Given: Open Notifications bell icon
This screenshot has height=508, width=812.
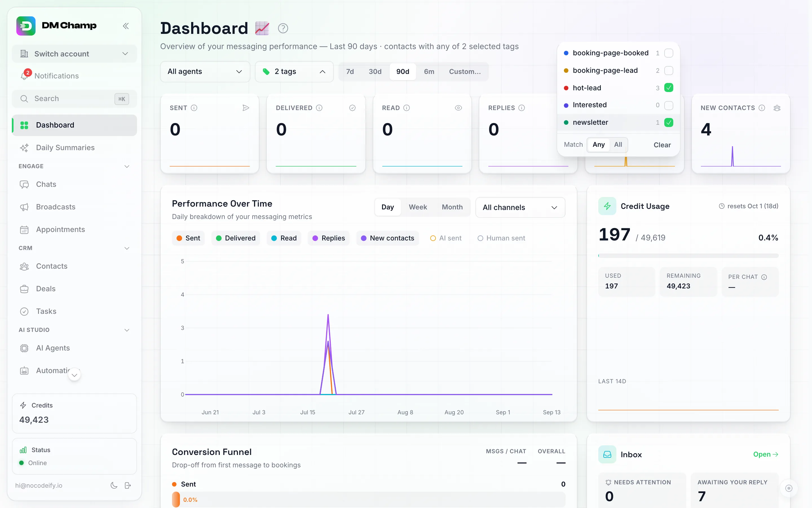Looking at the screenshot, I should pos(25,76).
